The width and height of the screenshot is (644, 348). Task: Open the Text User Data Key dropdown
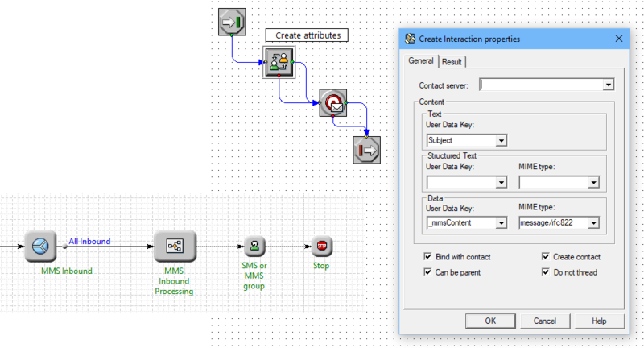[502, 140]
